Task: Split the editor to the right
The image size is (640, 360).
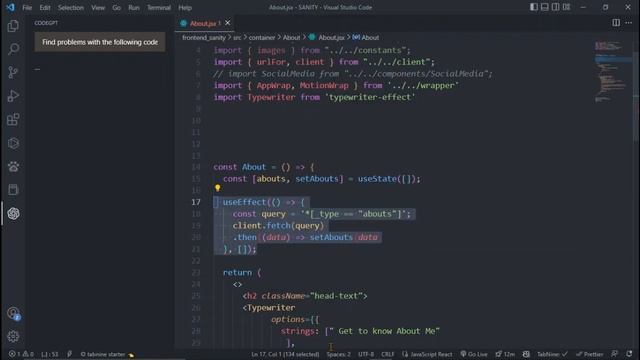Action: (616, 23)
